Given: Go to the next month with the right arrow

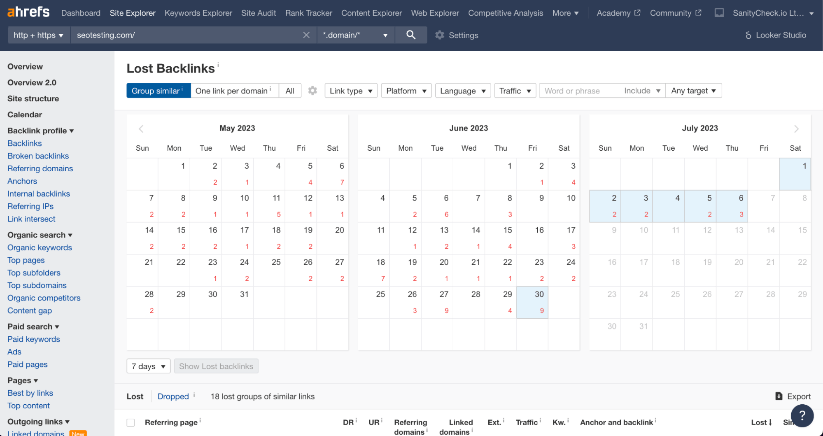Looking at the screenshot, I should tap(796, 128).
